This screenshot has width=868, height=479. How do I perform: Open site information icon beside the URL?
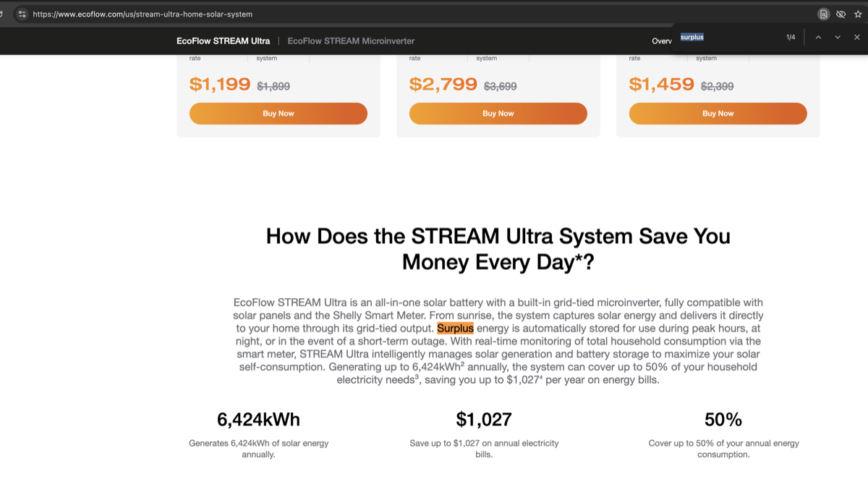(22, 14)
